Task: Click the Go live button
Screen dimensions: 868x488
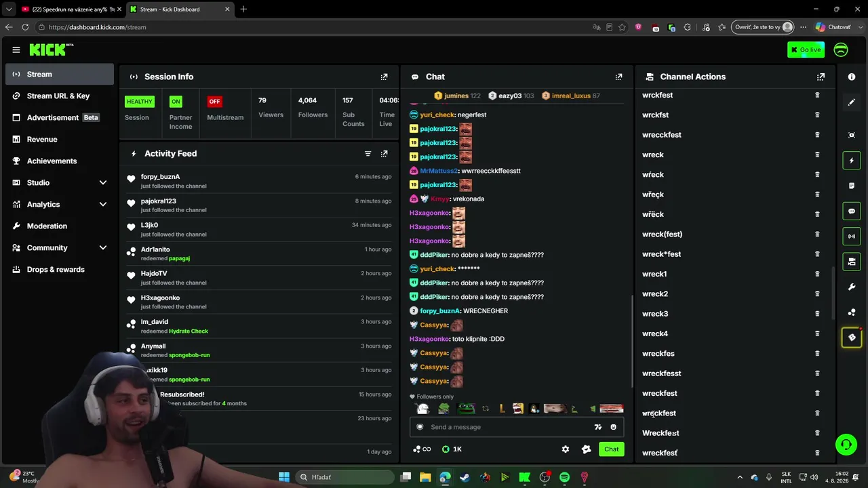Action: (806, 49)
